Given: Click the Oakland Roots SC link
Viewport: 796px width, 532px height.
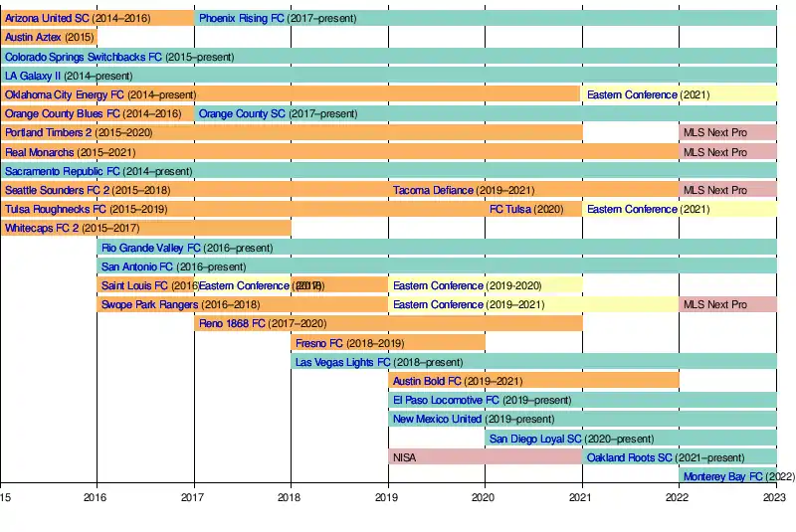Looking at the screenshot, I should click(x=629, y=457).
